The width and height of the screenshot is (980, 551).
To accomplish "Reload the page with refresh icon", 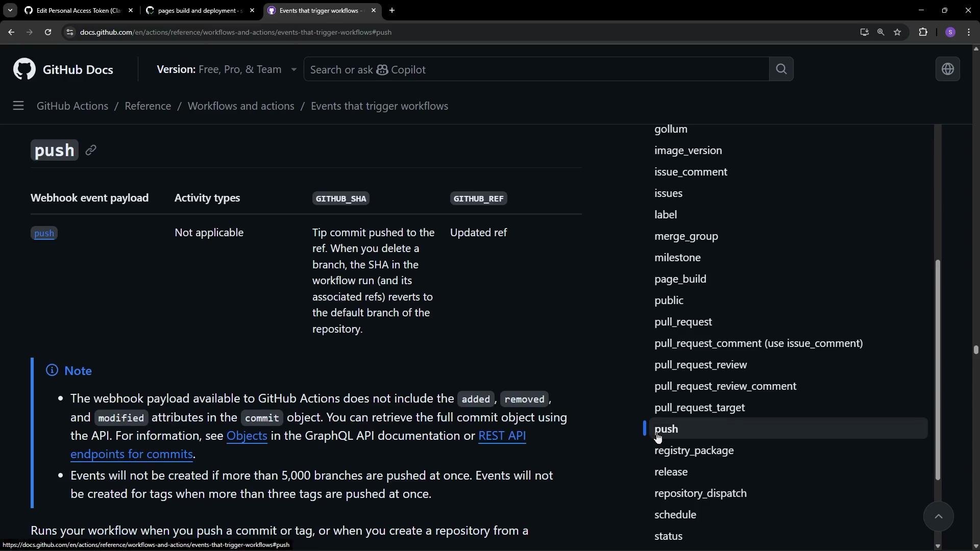I will pos(48,32).
